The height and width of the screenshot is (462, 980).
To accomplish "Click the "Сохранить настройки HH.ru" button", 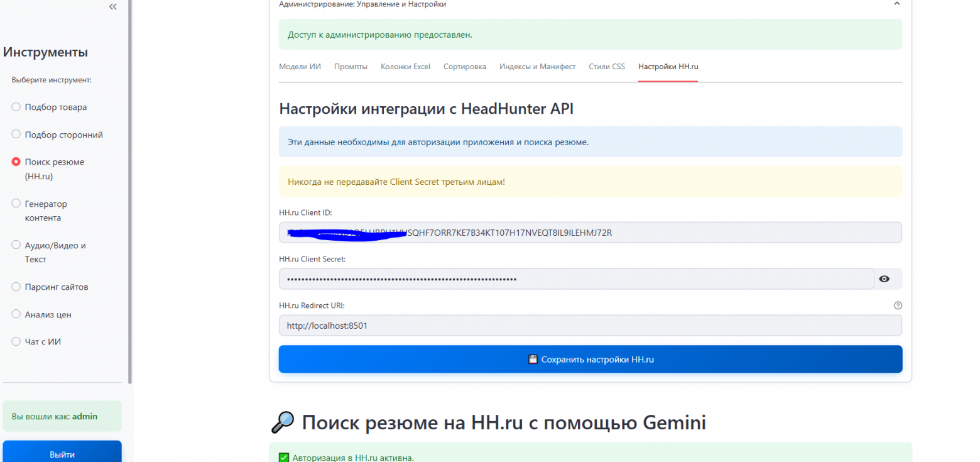I will click(591, 359).
